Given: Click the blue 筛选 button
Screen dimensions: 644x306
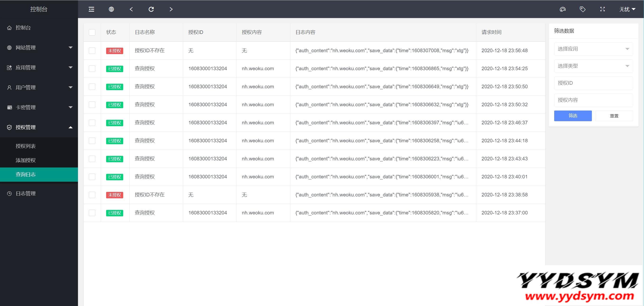Looking at the screenshot, I should pyautogui.click(x=573, y=116).
